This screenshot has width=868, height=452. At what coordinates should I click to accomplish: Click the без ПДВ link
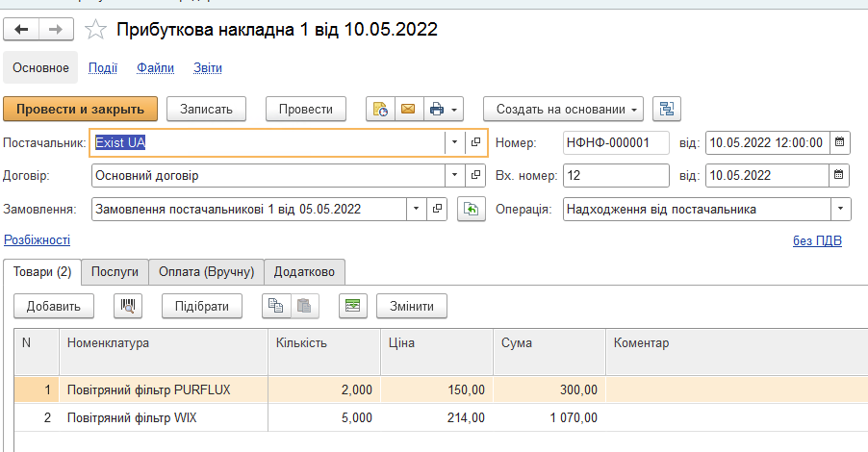[817, 240]
